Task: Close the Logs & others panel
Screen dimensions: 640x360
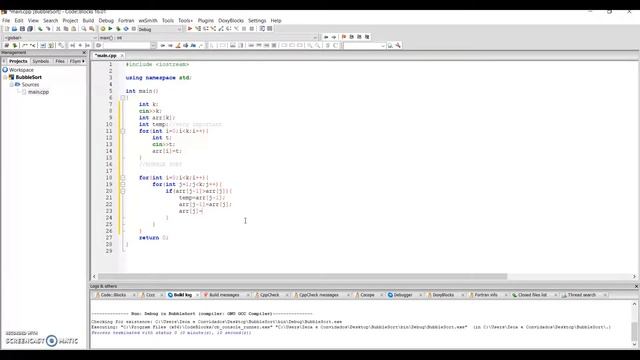Action: coord(636,286)
